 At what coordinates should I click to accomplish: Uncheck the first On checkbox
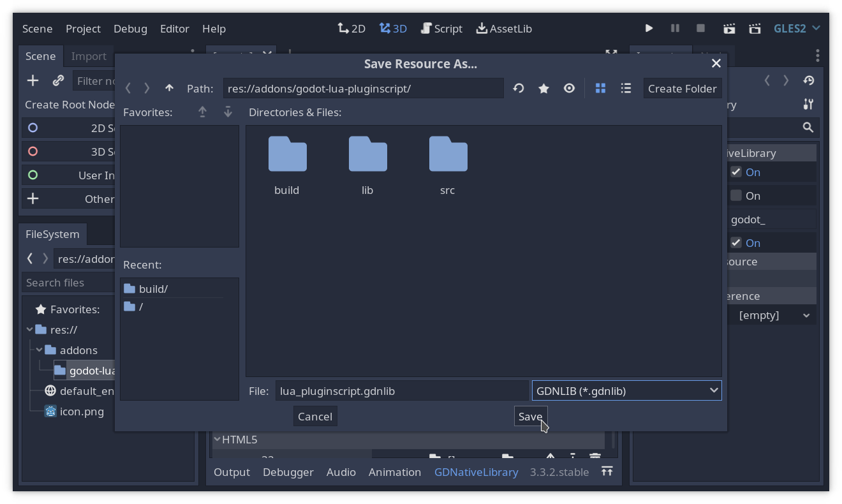(736, 172)
